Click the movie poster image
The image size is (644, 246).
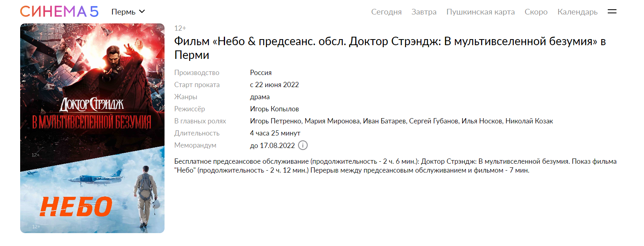[92, 128]
